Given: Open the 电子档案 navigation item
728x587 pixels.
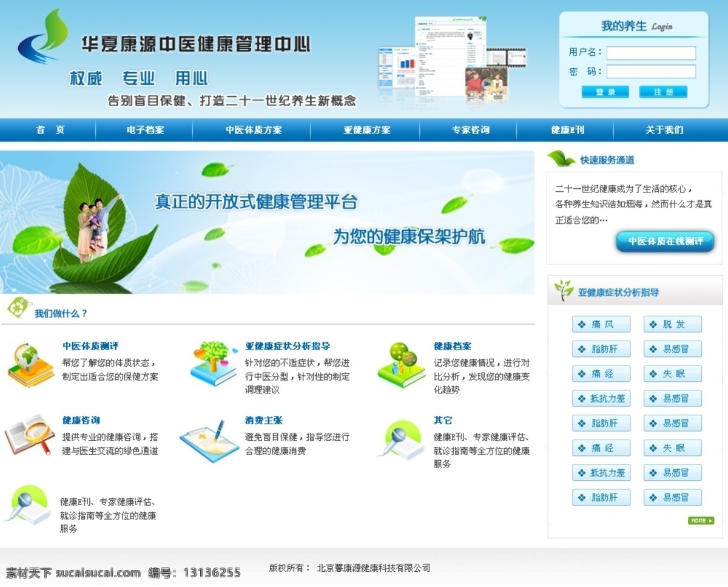Looking at the screenshot, I should [145, 130].
